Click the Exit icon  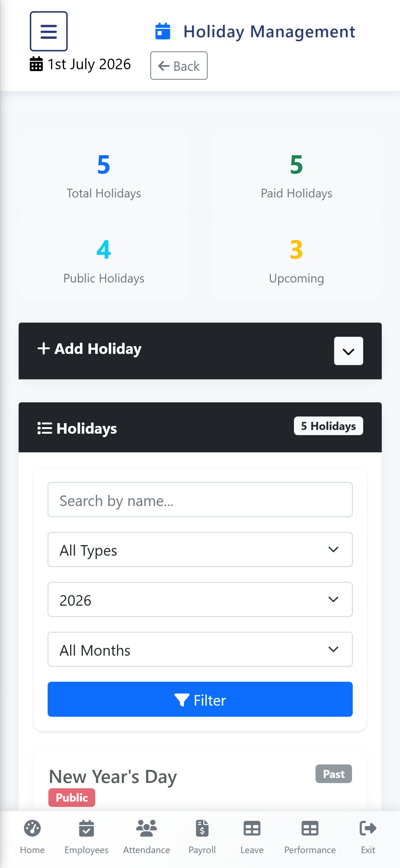point(368,828)
